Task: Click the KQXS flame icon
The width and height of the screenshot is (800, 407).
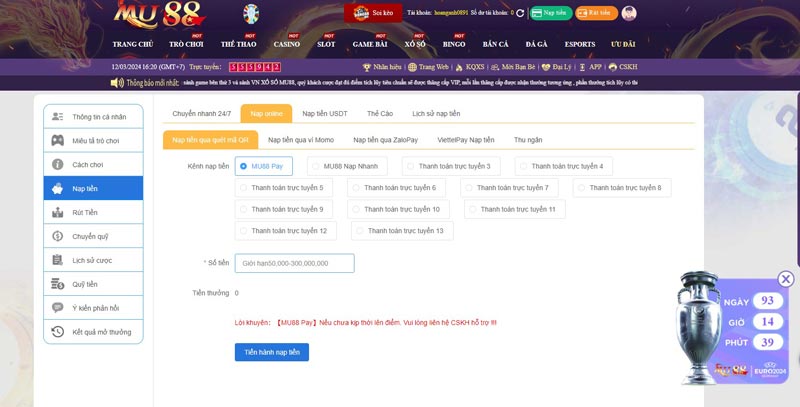Action: click(x=459, y=67)
